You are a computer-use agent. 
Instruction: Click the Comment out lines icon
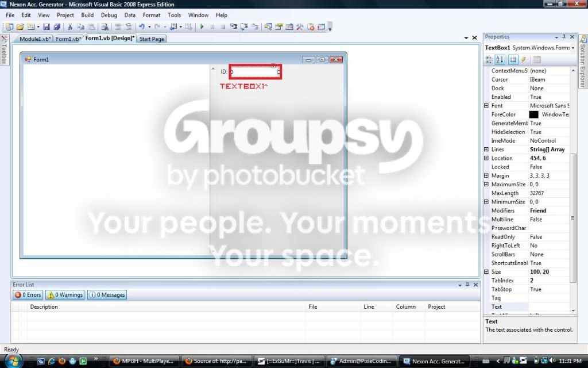[118, 26]
